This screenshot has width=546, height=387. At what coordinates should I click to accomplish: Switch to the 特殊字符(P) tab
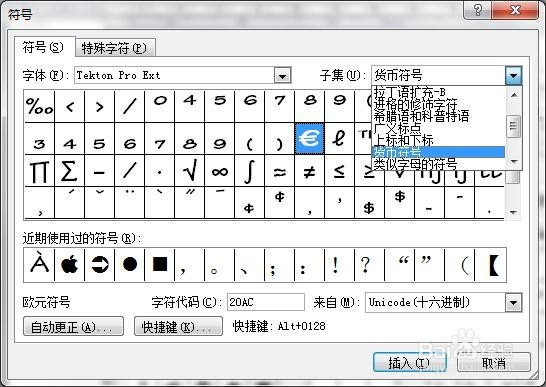[x=115, y=48]
